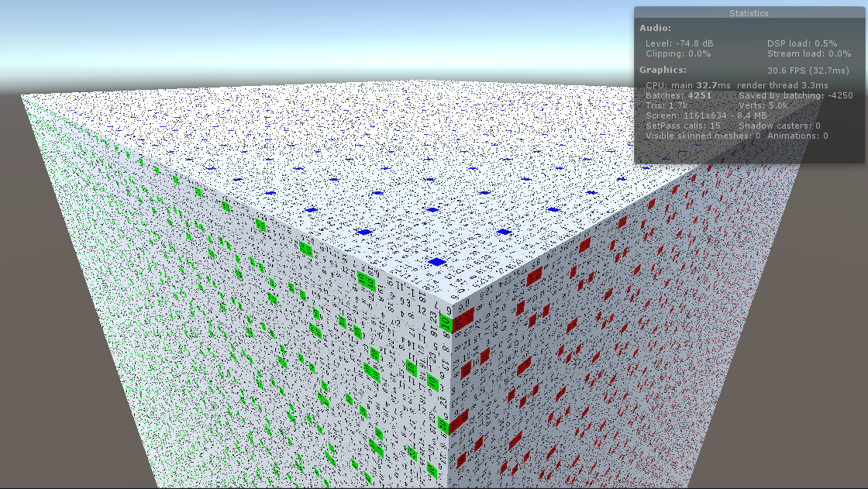
Task: Select the 30.6 FPS readout
Action: point(808,71)
